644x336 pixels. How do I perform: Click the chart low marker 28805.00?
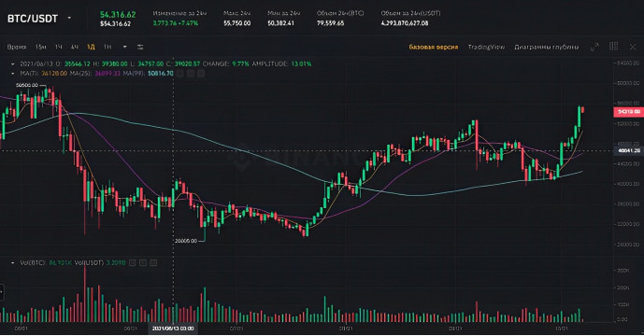[x=186, y=241]
